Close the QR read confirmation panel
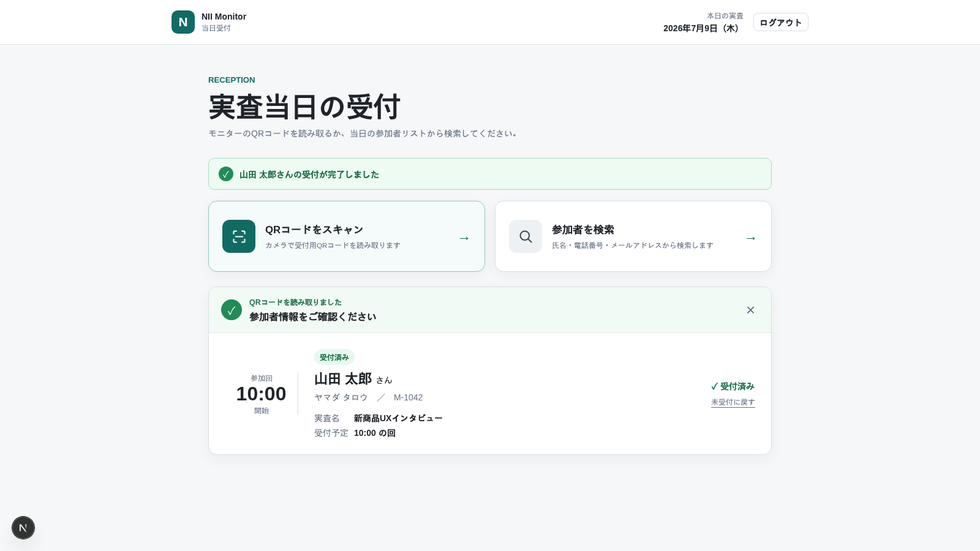The width and height of the screenshot is (980, 551). [750, 310]
